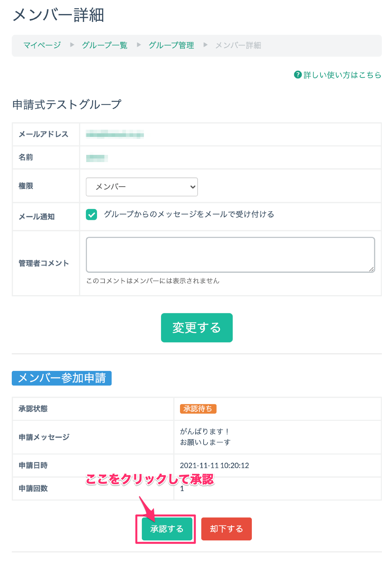Image resolution: width=392 pixels, height=562 pixels.
Task: Open the 詳しい使い方はこちら help link
Action: (342, 75)
